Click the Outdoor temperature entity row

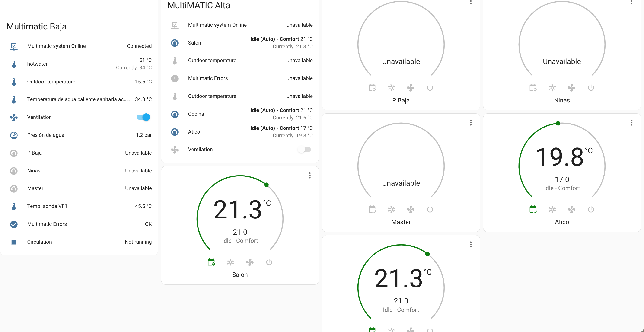(x=51, y=82)
